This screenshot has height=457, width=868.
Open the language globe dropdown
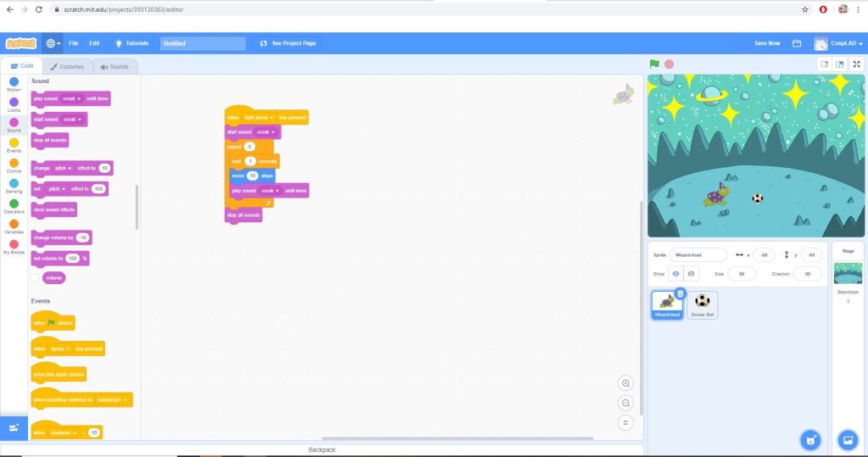pyautogui.click(x=53, y=43)
